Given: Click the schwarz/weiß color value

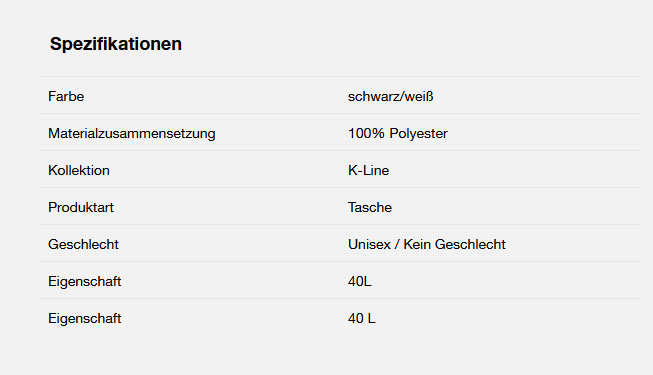Looking at the screenshot, I should (391, 96).
